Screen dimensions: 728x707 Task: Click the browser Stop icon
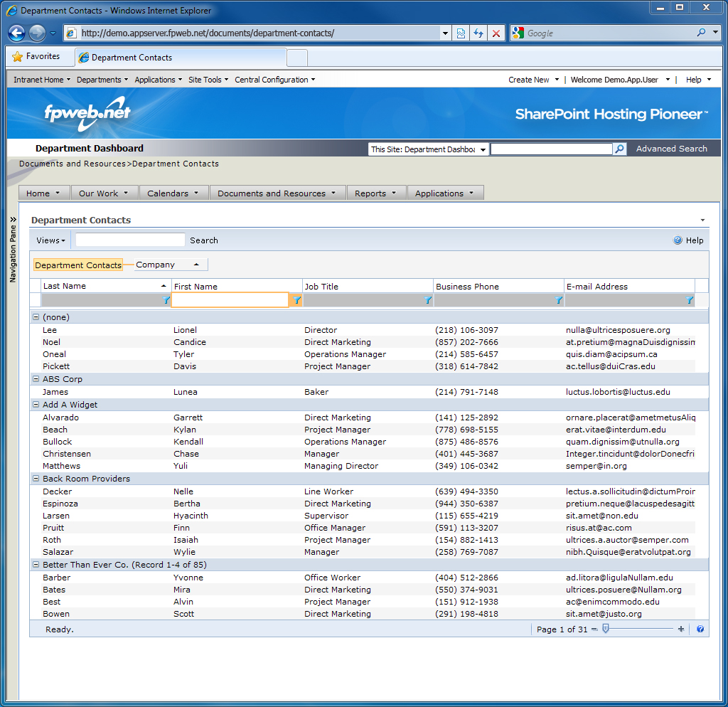pos(496,33)
